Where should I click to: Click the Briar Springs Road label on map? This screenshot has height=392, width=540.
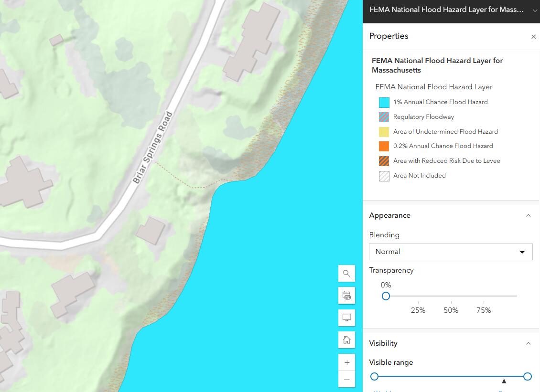click(152, 148)
